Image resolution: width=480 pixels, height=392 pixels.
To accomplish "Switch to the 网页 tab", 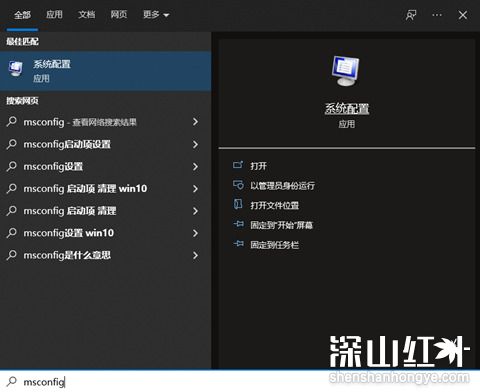I will (x=119, y=15).
